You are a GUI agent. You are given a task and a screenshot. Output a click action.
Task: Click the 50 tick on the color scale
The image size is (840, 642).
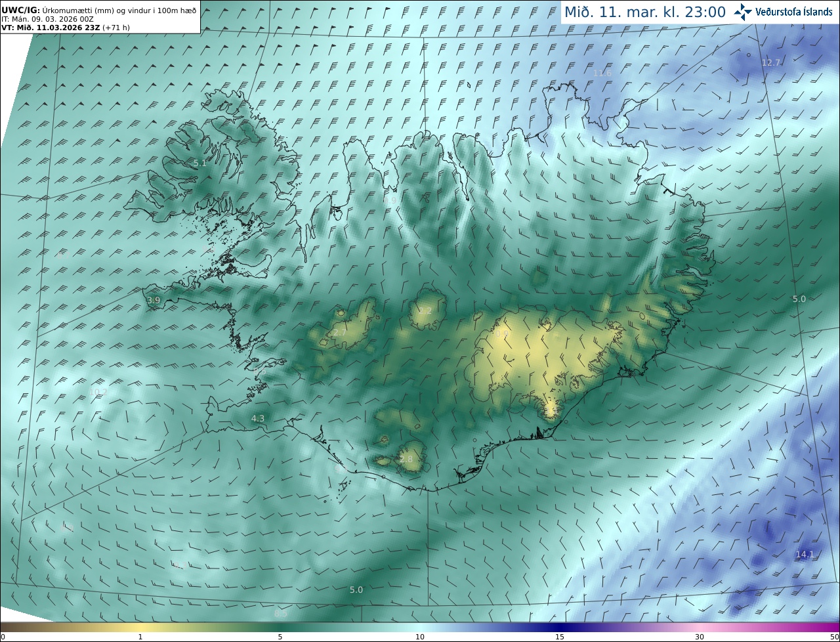835,637
